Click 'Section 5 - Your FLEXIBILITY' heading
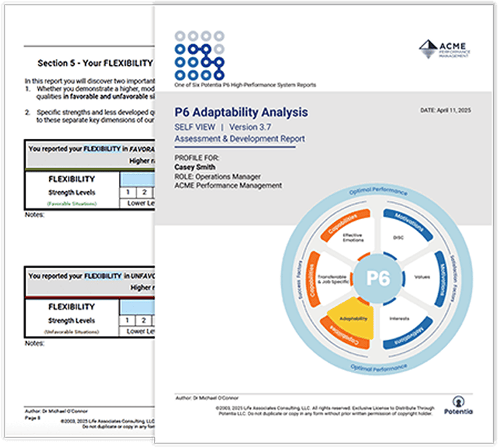The image size is (498, 448). [95, 63]
